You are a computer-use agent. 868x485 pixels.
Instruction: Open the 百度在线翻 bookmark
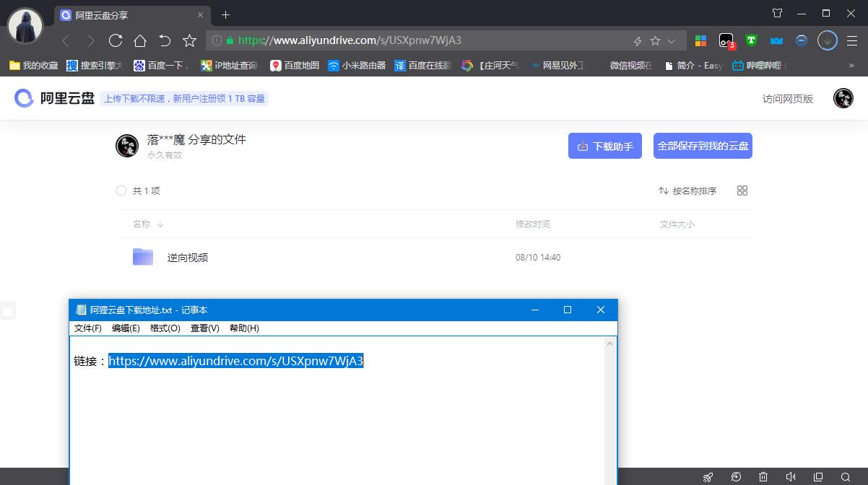[x=423, y=65]
